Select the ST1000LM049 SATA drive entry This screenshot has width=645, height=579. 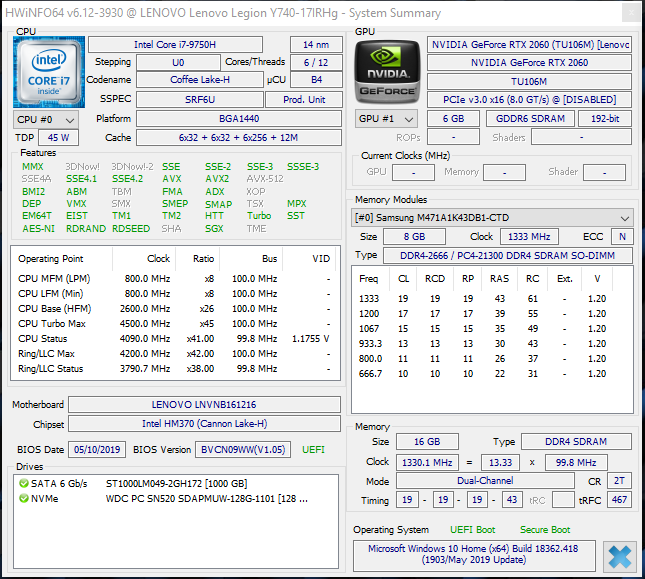tap(176, 484)
